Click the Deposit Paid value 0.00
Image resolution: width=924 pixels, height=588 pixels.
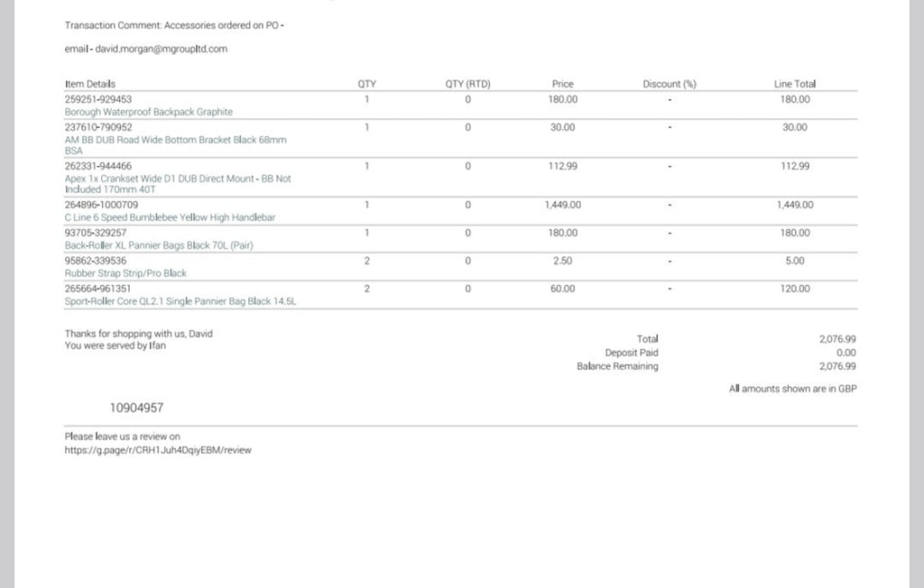846,353
